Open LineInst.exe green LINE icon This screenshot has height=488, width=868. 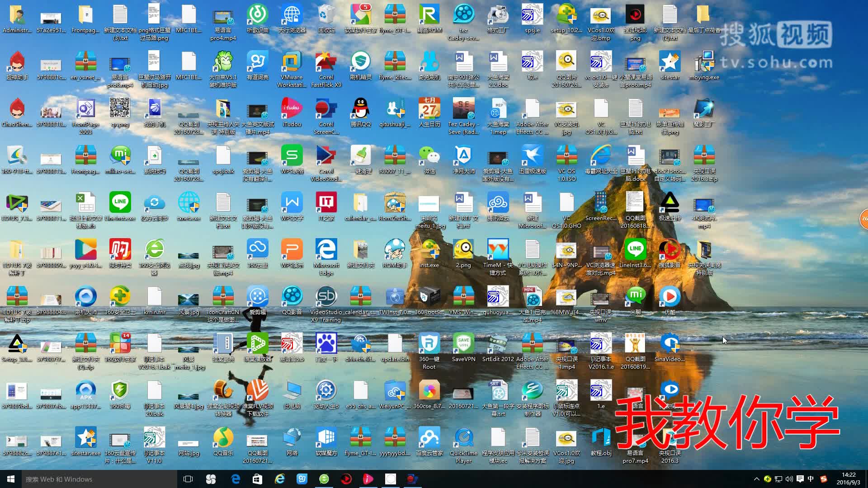120,206
